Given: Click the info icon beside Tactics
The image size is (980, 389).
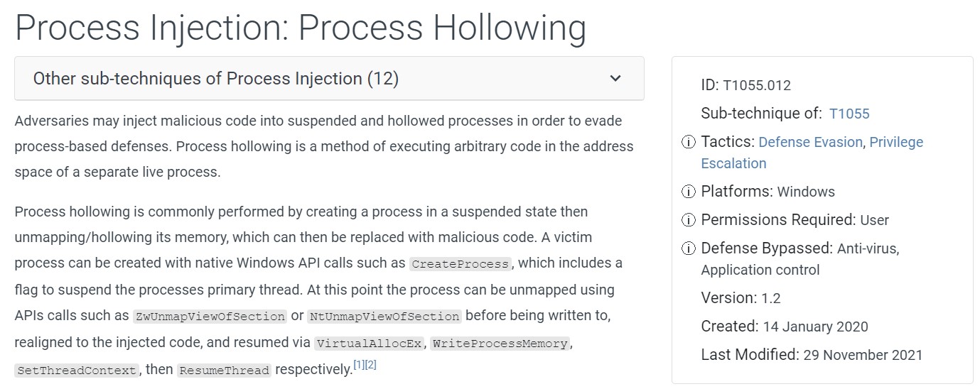Looking at the screenshot, I should coord(688,143).
